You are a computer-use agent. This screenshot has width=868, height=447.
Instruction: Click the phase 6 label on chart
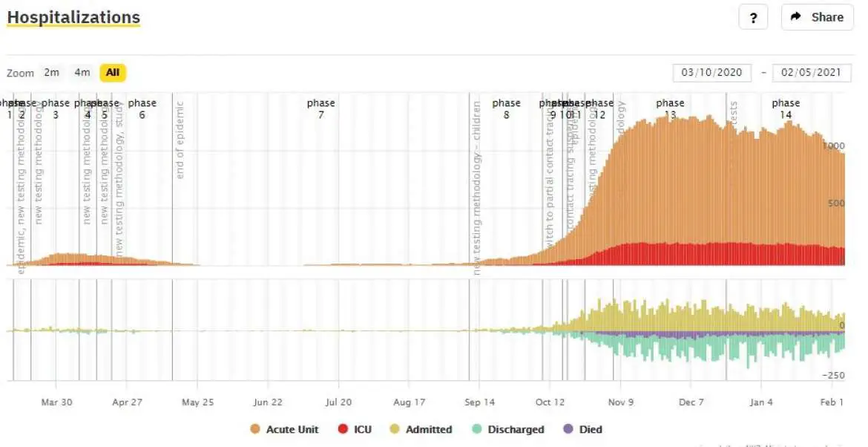(x=142, y=108)
